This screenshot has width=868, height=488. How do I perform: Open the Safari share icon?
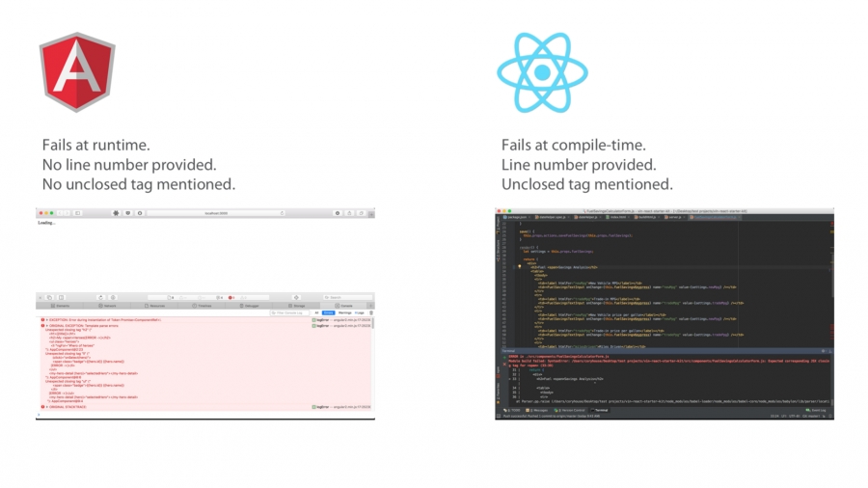click(x=349, y=213)
